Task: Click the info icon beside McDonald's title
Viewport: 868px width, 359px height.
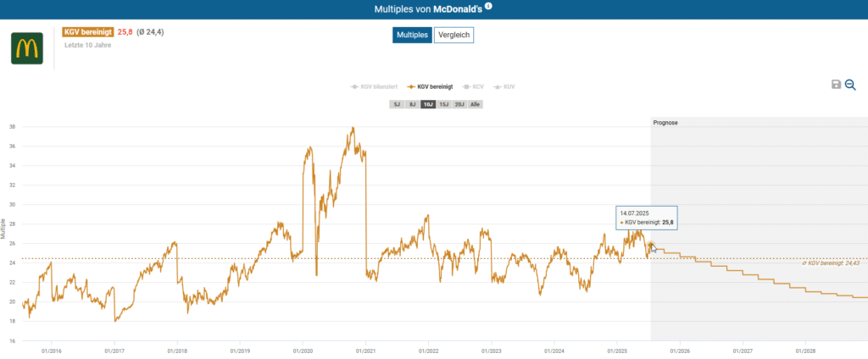Action: click(x=488, y=7)
